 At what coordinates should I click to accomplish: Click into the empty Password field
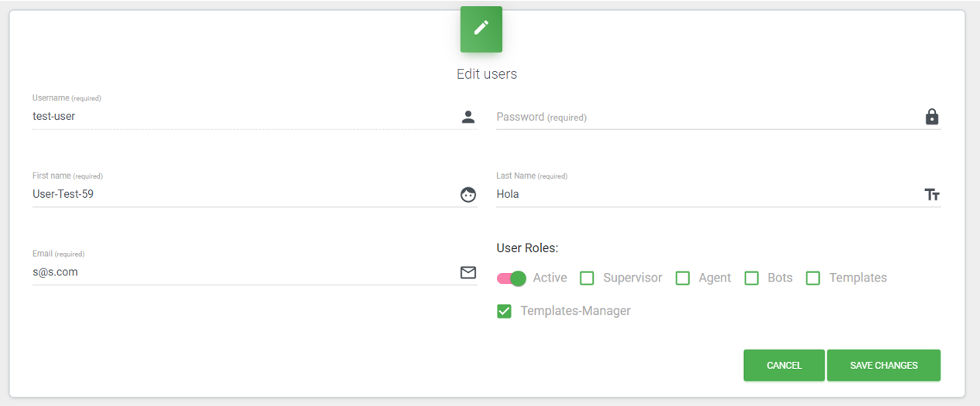[x=704, y=118]
